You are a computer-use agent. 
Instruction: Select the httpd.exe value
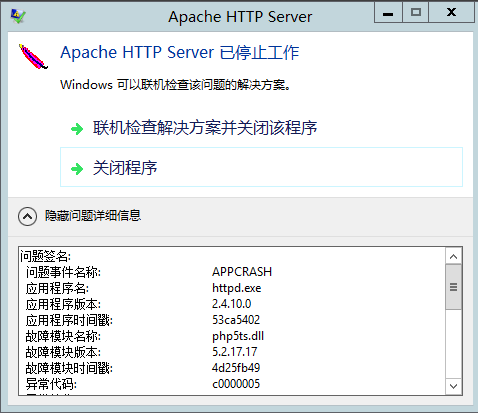(x=237, y=288)
